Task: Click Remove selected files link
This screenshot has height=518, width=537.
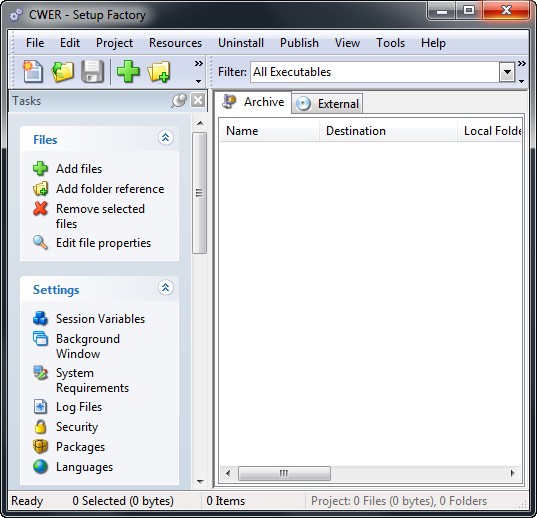Action: (x=100, y=216)
